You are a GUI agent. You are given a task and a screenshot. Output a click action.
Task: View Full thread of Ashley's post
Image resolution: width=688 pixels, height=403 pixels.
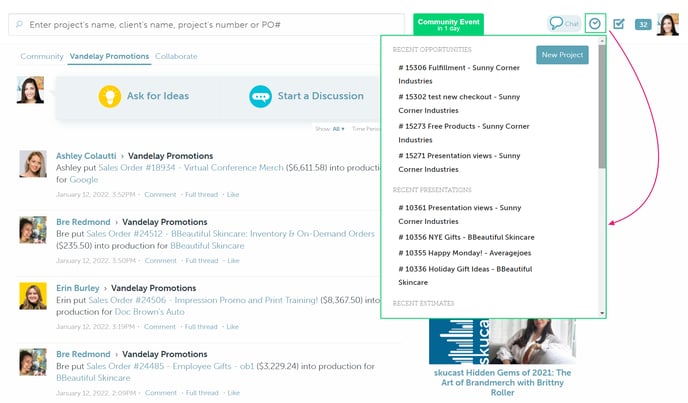[x=201, y=194]
